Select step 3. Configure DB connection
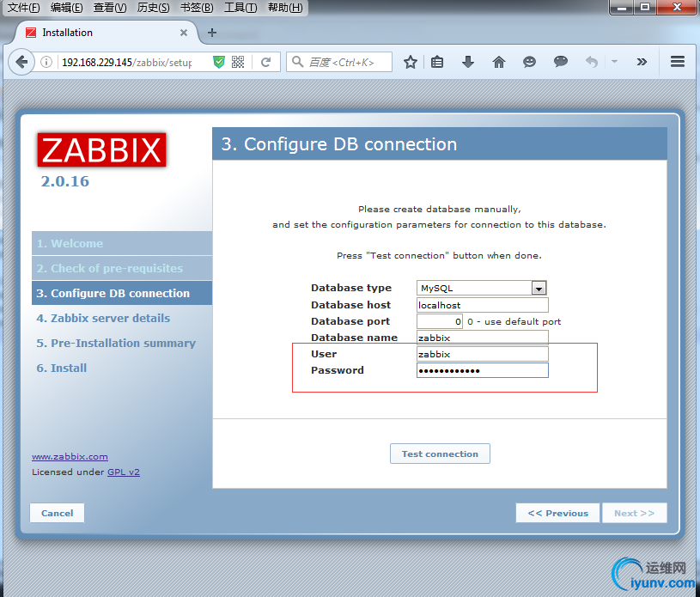The image size is (700, 597). click(x=122, y=293)
